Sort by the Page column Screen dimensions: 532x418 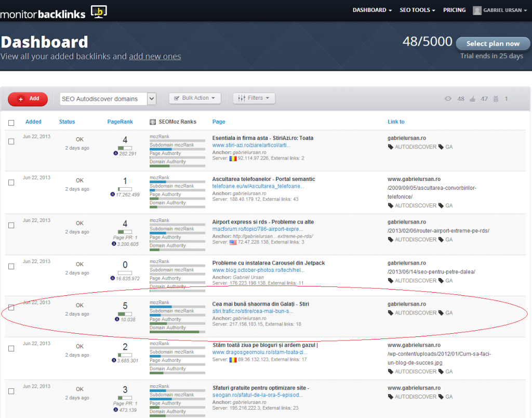pyautogui.click(x=219, y=122)
